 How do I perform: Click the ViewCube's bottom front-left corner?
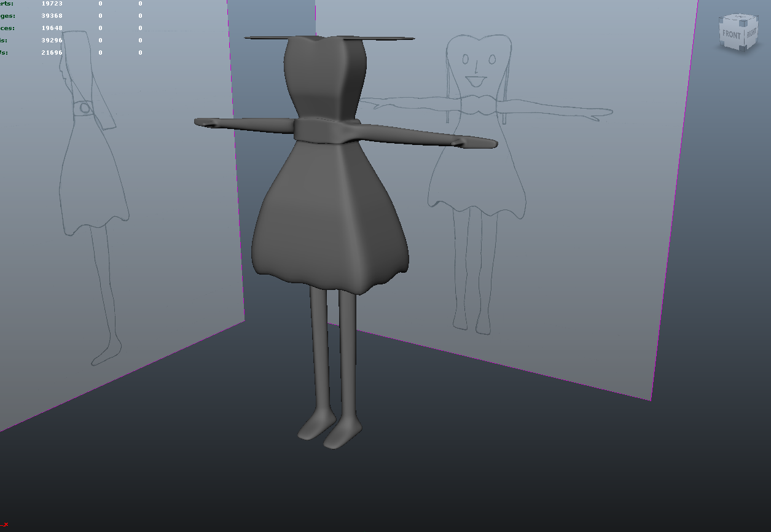[x=722, y=44]
